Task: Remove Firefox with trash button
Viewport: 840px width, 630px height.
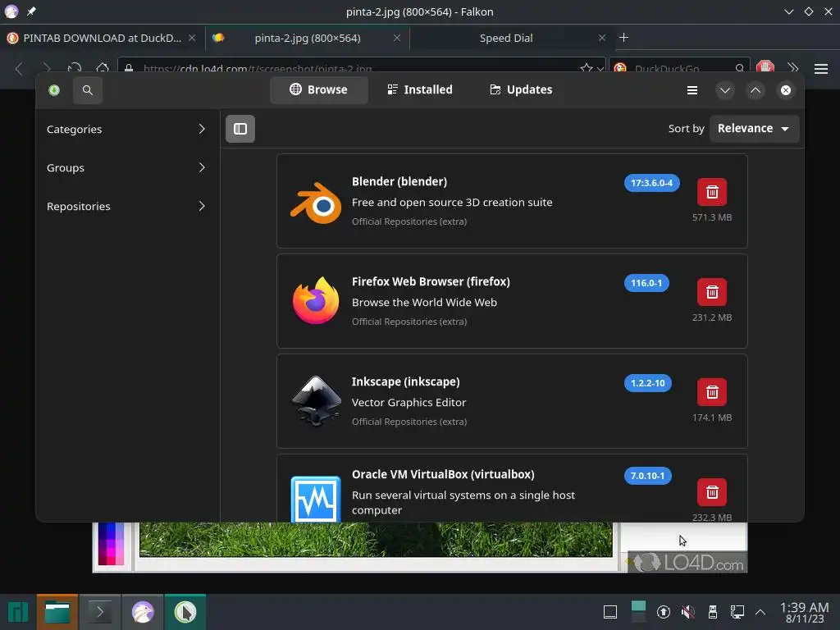Action: pyautogui.click(x=711, y=292)
